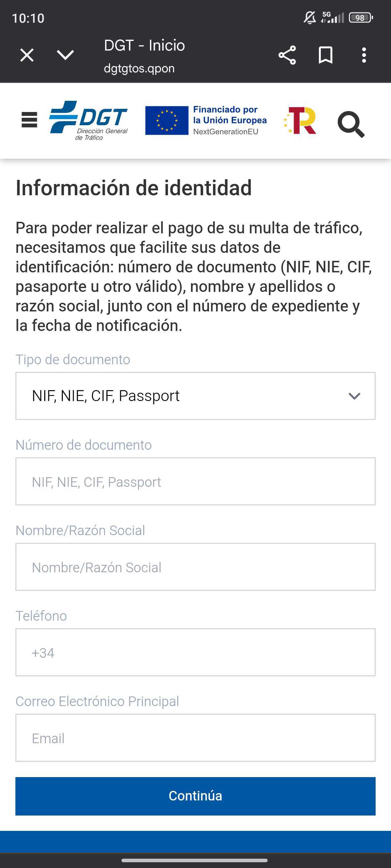Open the browser three-dot menu

pyautogui.click(x=364, y=55)
